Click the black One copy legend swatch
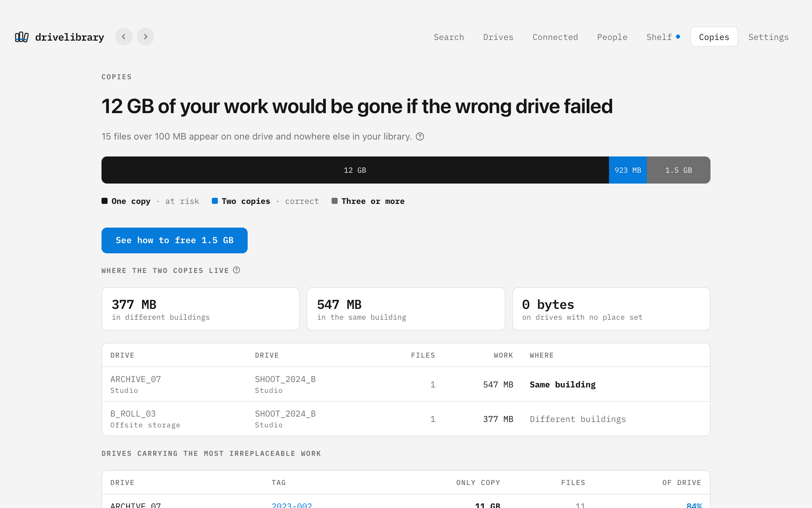 pyautogui.click(x=105, y=201)
